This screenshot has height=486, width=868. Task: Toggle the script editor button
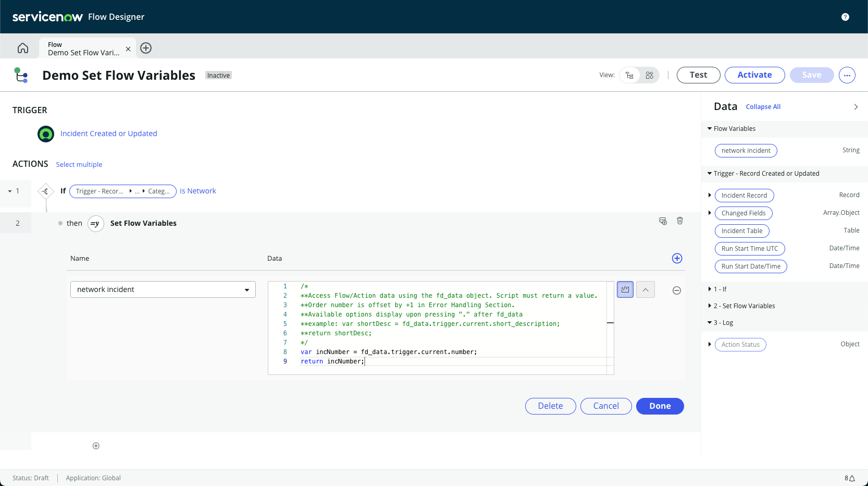pos(625,289)
